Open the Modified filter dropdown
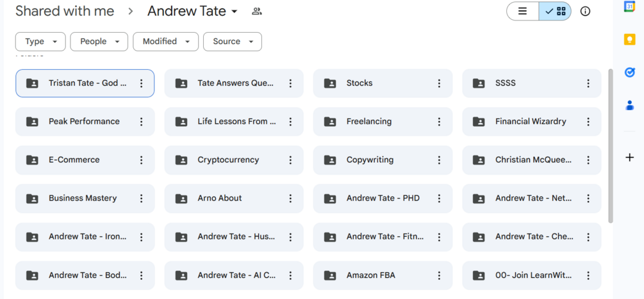The image size is (644, 299). (165, 42)
